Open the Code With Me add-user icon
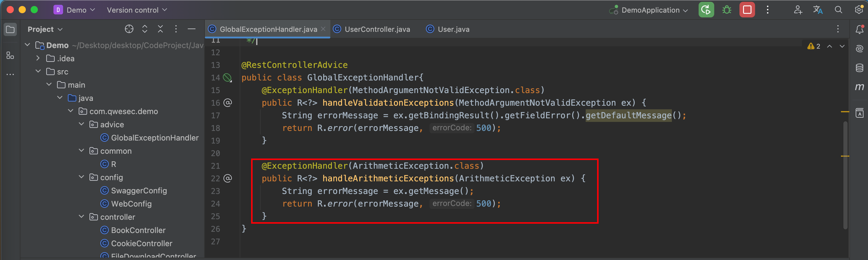Screen dimensions: 868x260 click(798, 10)
